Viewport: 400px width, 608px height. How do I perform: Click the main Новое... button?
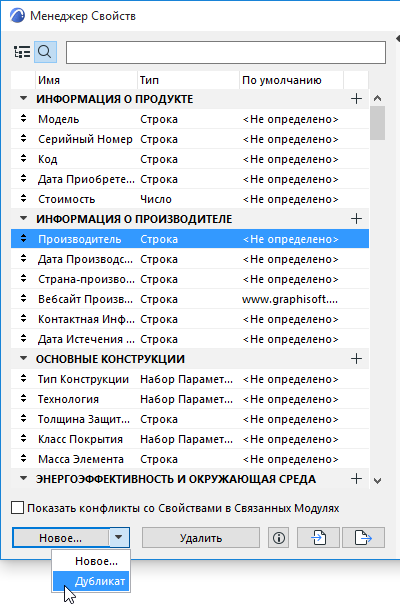pos(60,538)
